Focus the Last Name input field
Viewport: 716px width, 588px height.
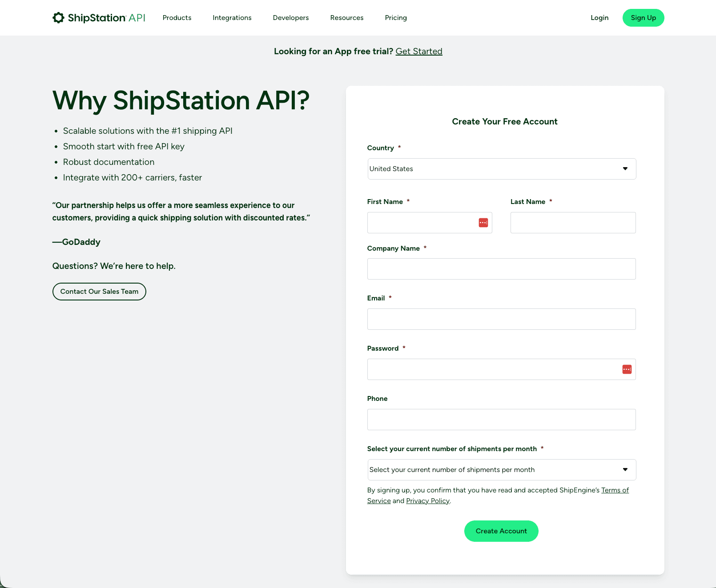(573, 223)
